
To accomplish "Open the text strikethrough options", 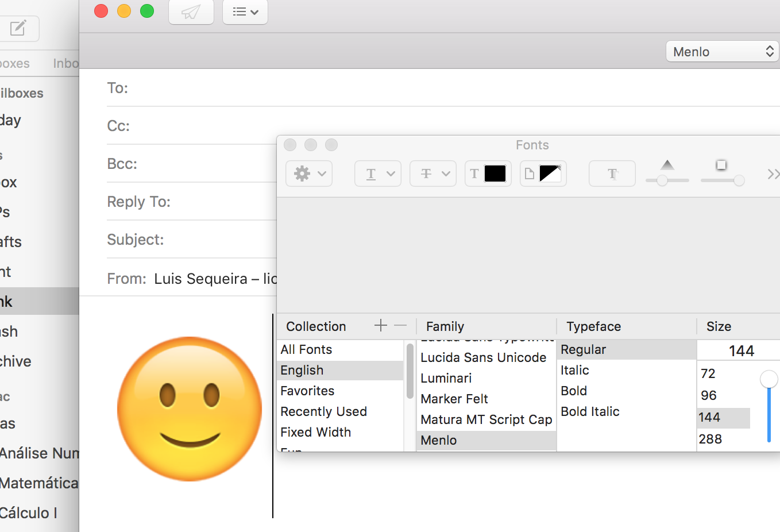I will click(x=433, y=174).
